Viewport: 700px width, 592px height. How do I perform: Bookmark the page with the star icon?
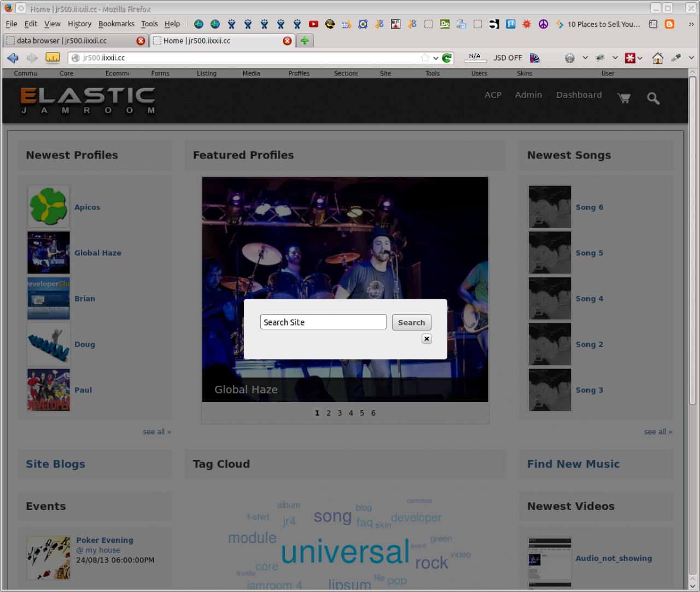pos(425,58)
